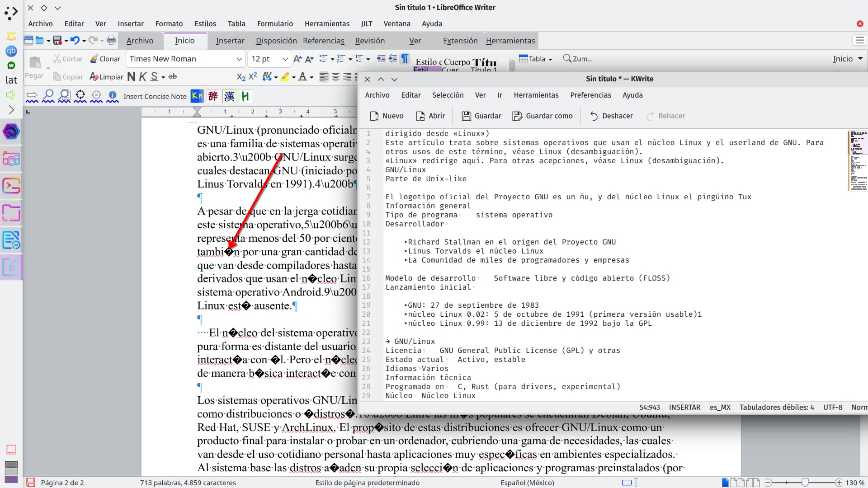Toggle align left paragraph button
Viewport: 868px width, 488px height.
click(x=324, y=77)
